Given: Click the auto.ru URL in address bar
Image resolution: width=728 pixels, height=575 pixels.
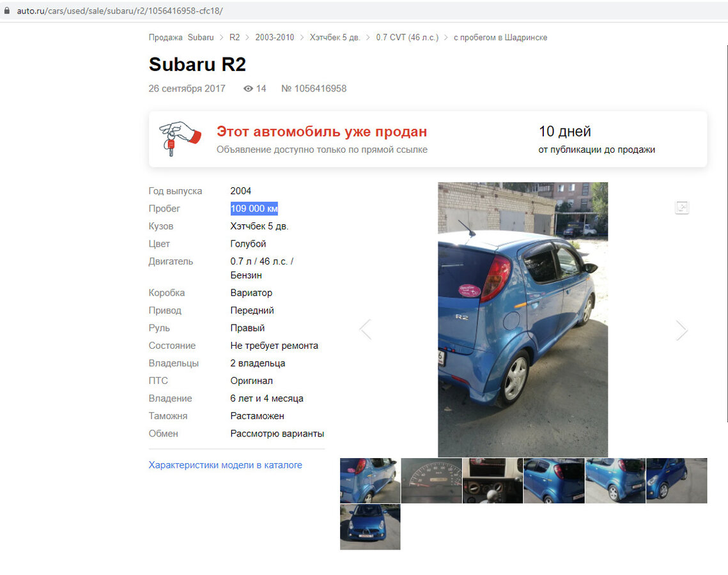Looking at the screenshot, I should (x=120, y=11).
